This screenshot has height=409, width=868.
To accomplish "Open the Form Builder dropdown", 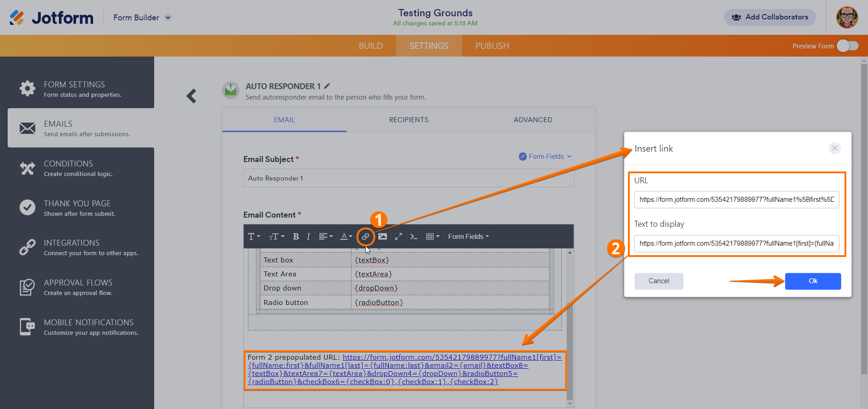I will (x=142, y=18).
